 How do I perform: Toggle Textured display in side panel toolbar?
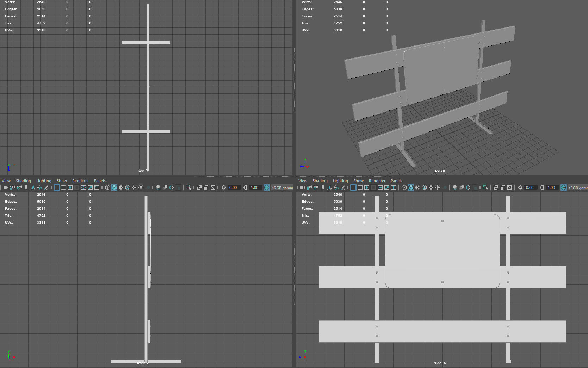(431, 188)
